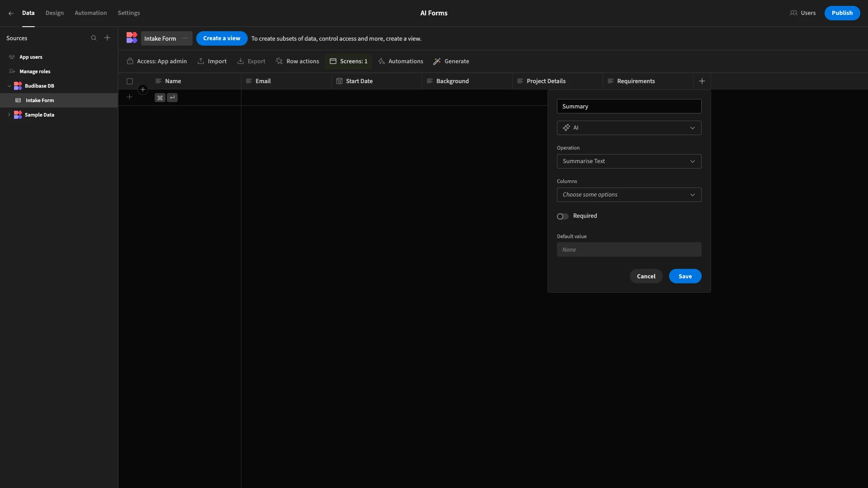Click the lock icon for Access
868x488 pixels.
click(130, 61)
